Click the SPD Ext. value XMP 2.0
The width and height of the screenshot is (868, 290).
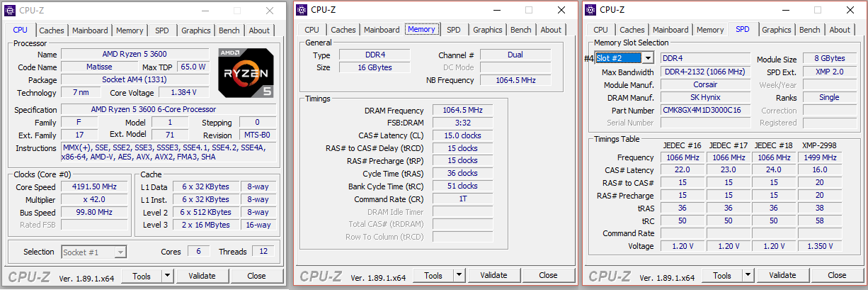[829, 72]
